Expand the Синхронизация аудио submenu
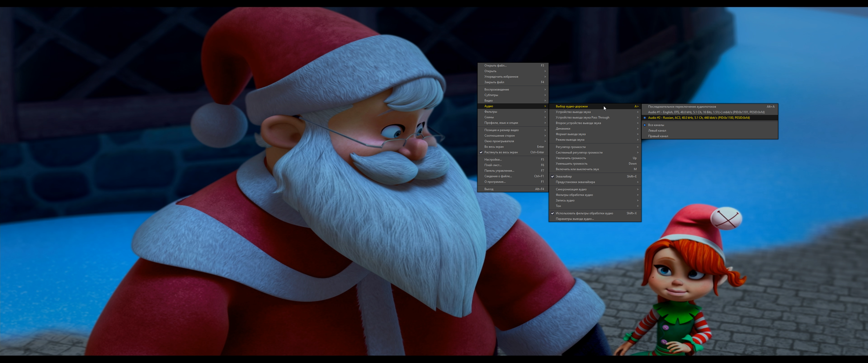868x363 pixels. (x=571, y=190)
